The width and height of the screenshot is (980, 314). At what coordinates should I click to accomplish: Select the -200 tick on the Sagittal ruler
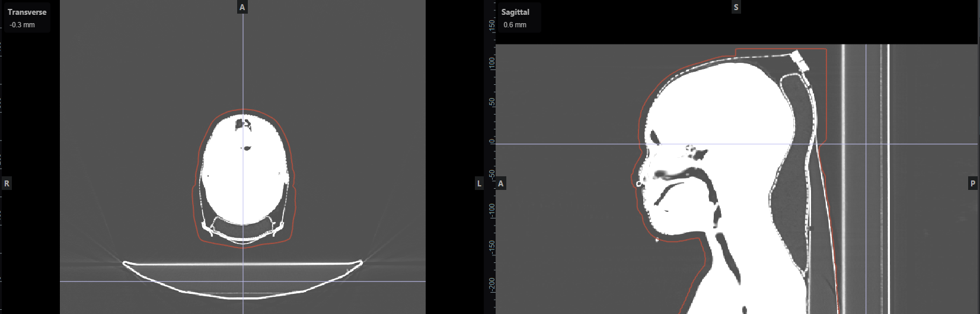tap(491, 285)
